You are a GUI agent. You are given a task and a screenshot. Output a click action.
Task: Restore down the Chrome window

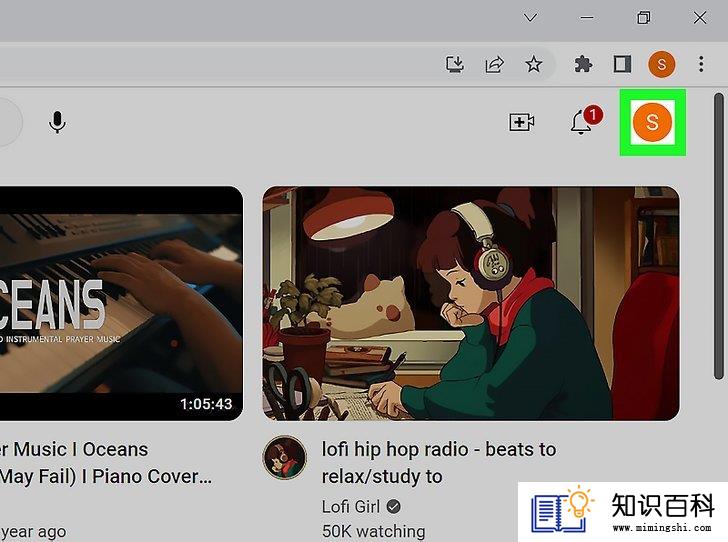click(644, 18)
